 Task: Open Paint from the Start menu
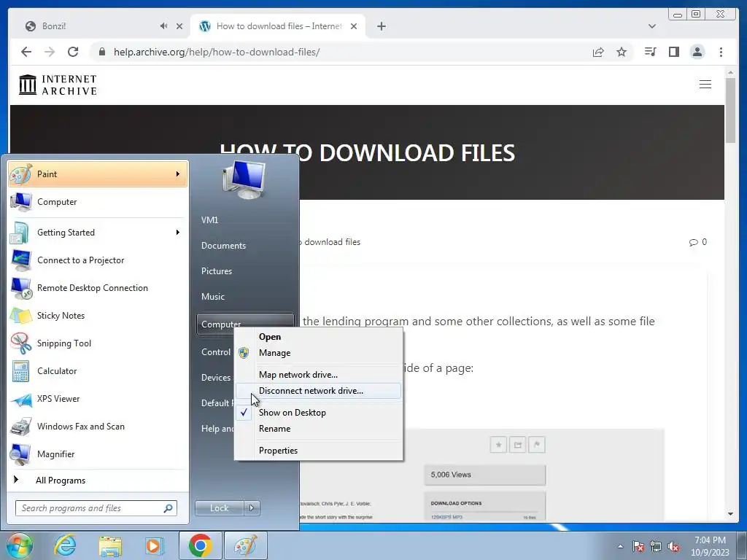point(98,174)
